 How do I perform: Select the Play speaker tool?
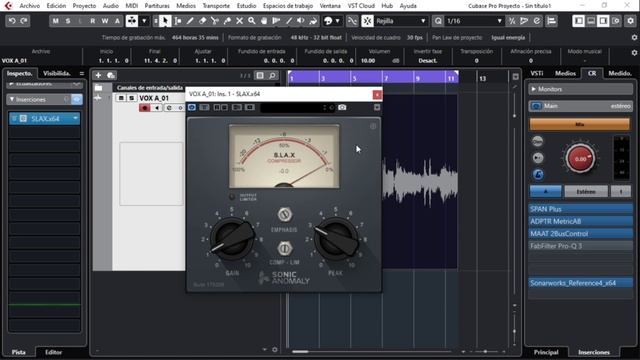[301, 21]
